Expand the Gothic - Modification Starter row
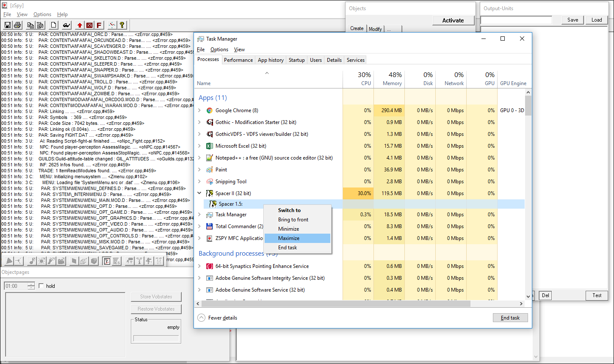Screen dimensions: 614x364 [x=199, y=122]
